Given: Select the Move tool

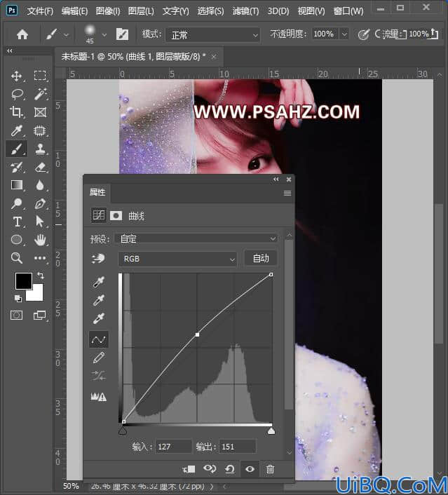Looking at the screenshot, I should pos(16,76).
